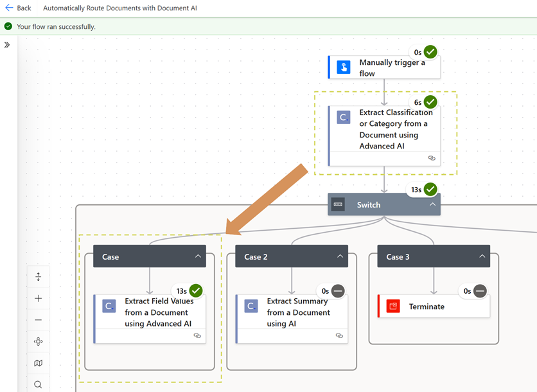This screenshot has height=392, width=537.
Task: Click connection link icon on Extract Classification
Action: [432, 158]
